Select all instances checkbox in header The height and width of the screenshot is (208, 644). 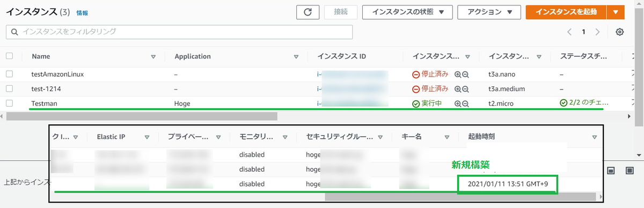(x=9, y=56)
